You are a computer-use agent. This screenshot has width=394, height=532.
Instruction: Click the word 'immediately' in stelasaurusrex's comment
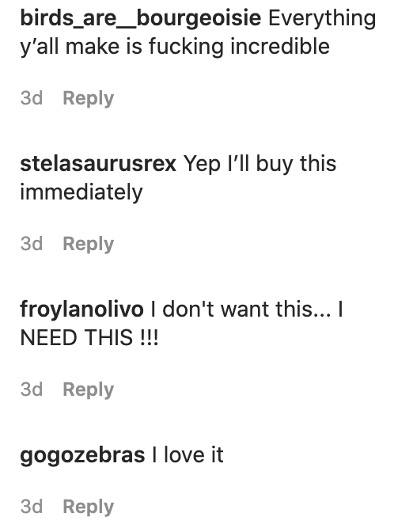[x=81, y=192]
